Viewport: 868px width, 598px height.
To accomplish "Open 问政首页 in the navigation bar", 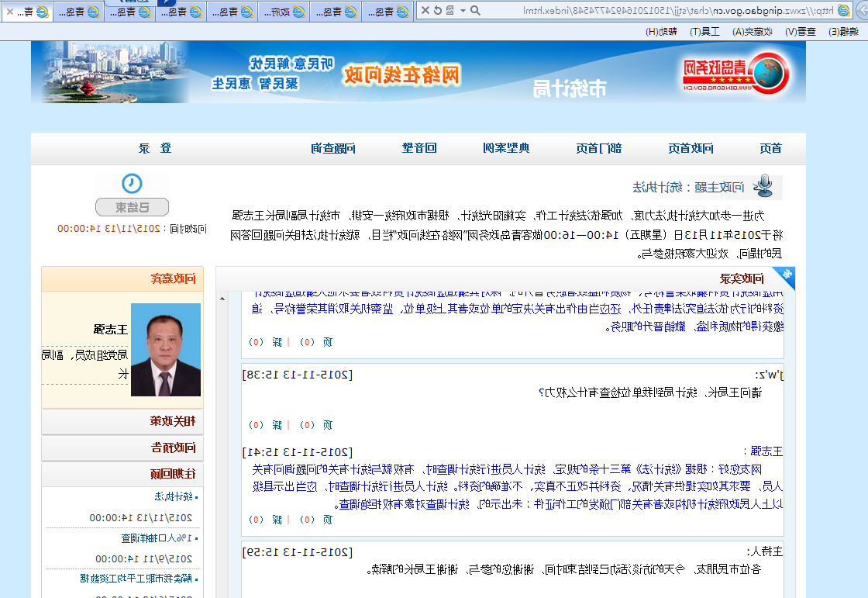I will 691,148.
